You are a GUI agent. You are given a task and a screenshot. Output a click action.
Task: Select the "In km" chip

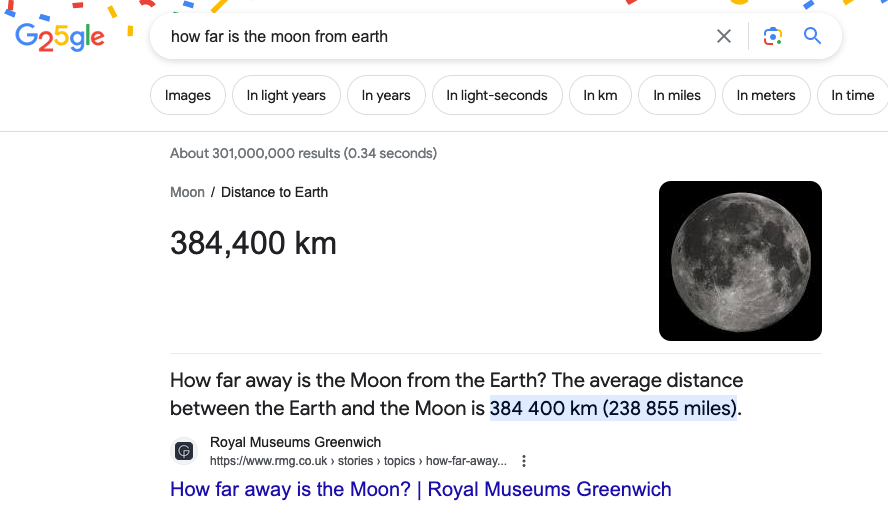click(600, 96)
